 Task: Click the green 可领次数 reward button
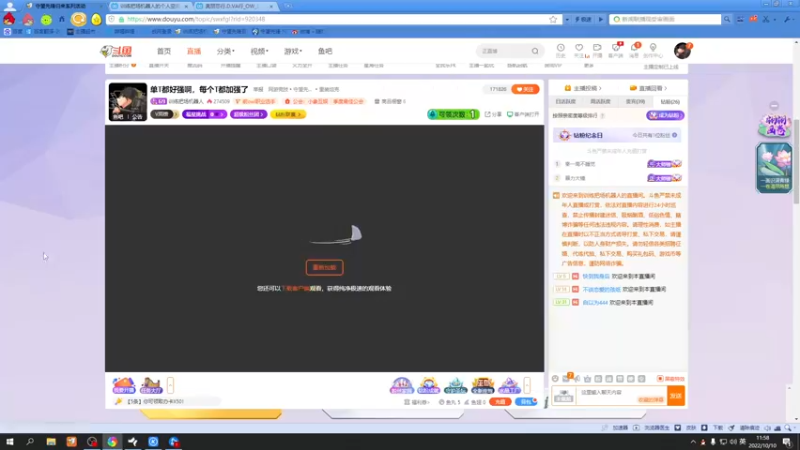click(x=453, y=114)
